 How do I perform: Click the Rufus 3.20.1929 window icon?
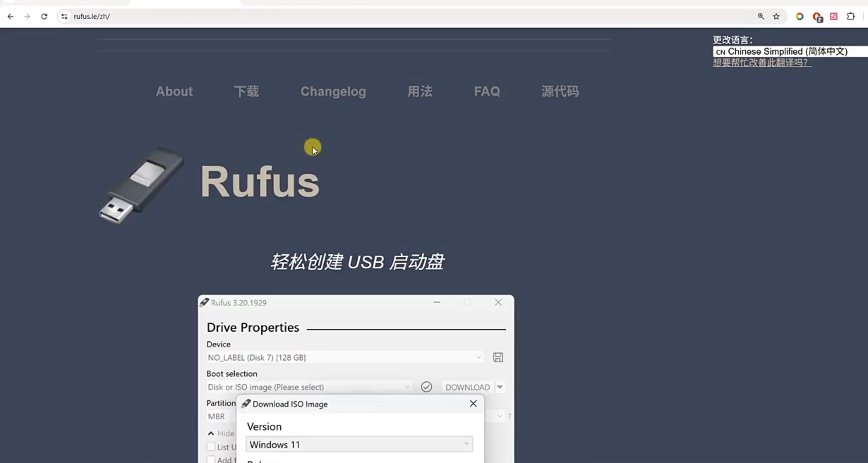(204, 302)
